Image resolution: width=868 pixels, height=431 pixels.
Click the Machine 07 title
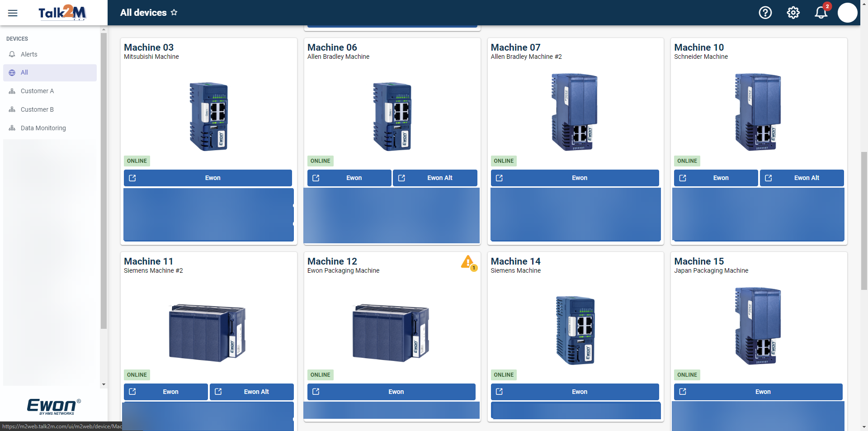[515, 47]
